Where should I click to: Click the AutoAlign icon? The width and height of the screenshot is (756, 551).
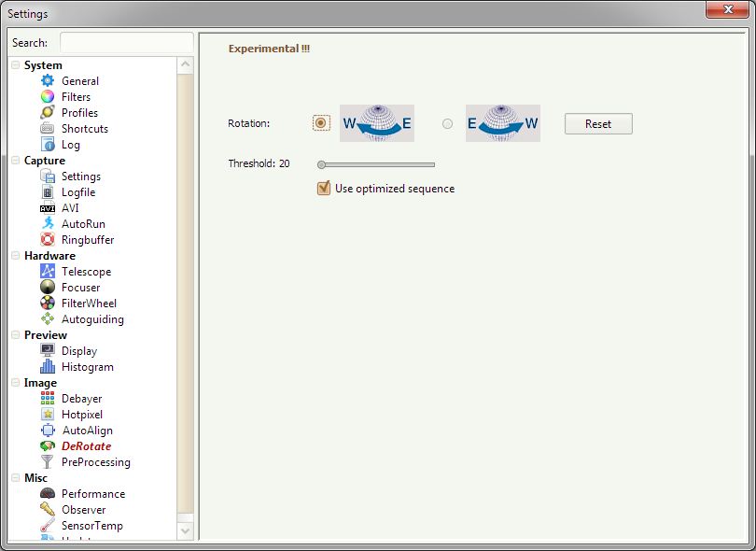48,430
